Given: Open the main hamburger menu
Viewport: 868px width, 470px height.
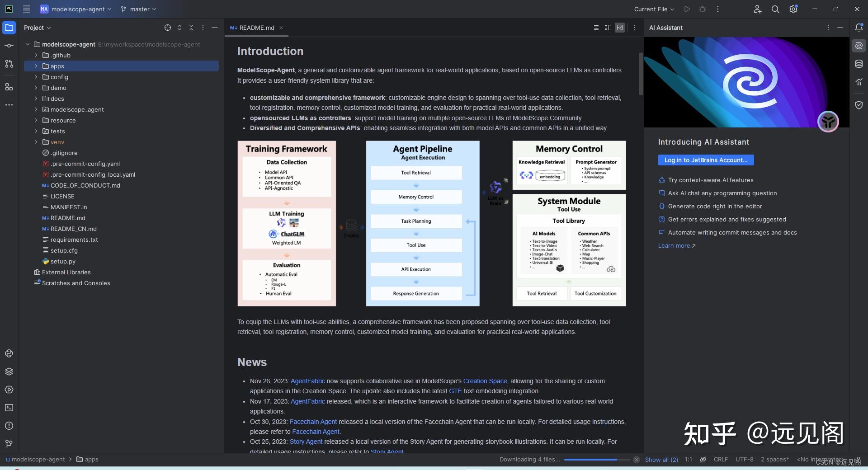Looking at the screenshot, I should (27, 9).
